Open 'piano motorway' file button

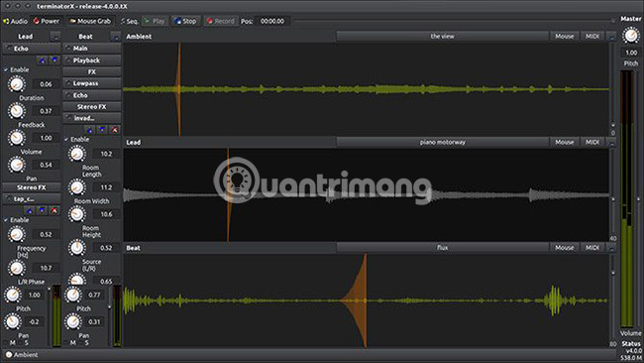(x=442, y=142)
